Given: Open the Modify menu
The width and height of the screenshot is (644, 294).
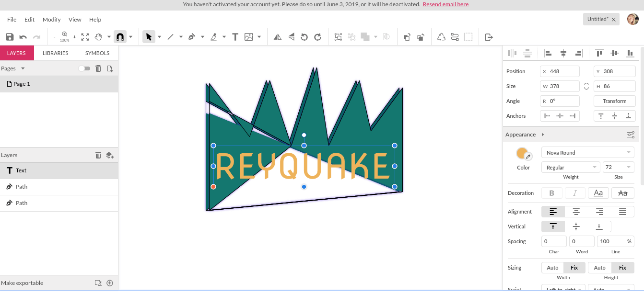Looking at the screenshot, I should (51, 20).
